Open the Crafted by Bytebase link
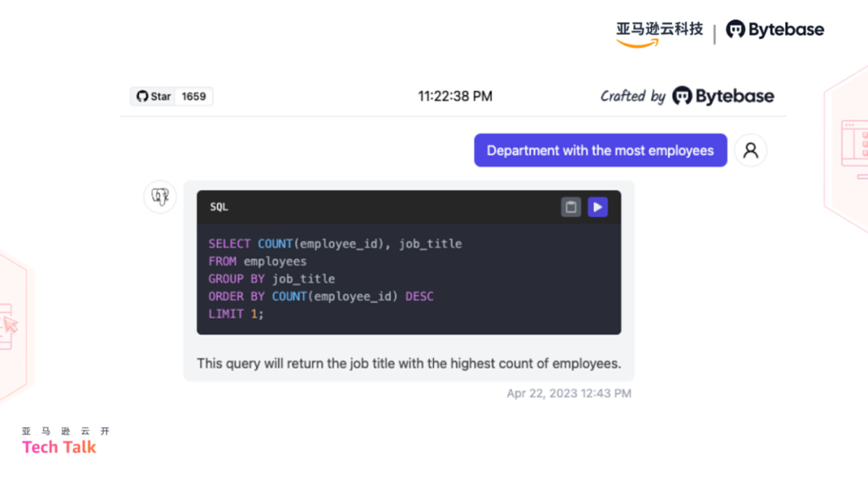 pos(687,97)
